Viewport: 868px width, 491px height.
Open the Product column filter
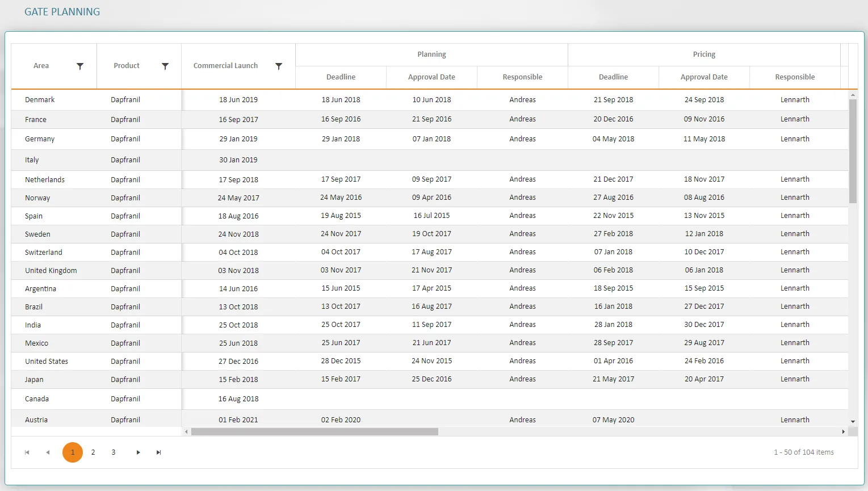tap(165, 66)
